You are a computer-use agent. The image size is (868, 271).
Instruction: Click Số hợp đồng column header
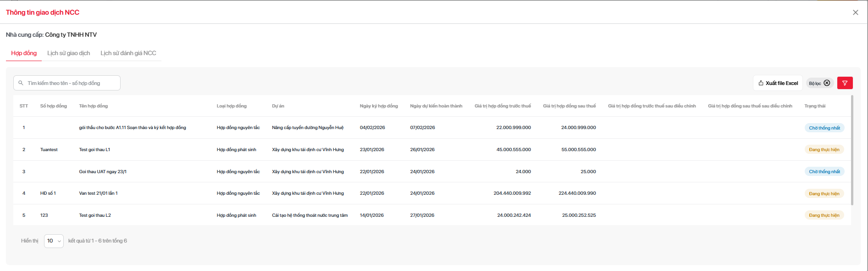[x=53, y=106]
